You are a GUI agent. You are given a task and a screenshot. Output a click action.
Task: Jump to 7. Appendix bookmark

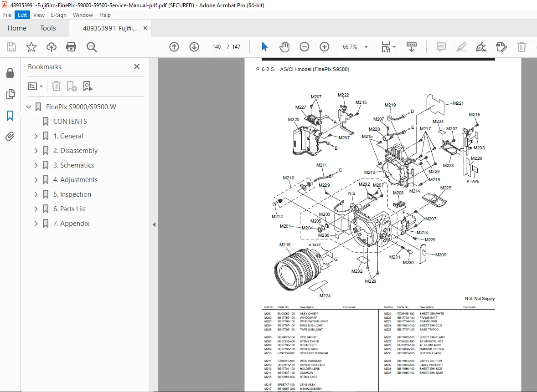tap(71, 224)
